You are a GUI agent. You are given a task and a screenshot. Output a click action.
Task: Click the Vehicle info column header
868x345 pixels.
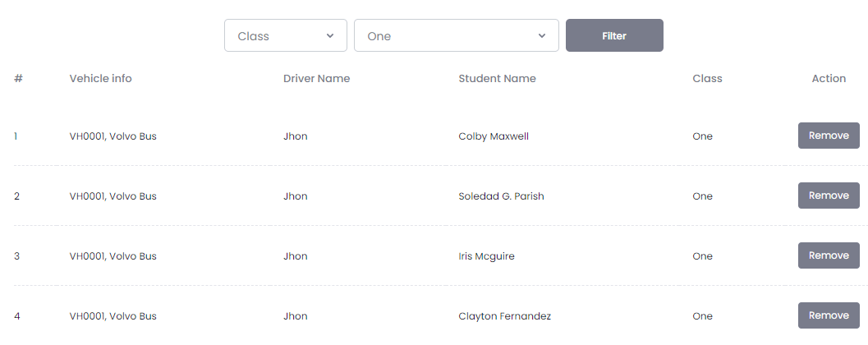[100, 79]
